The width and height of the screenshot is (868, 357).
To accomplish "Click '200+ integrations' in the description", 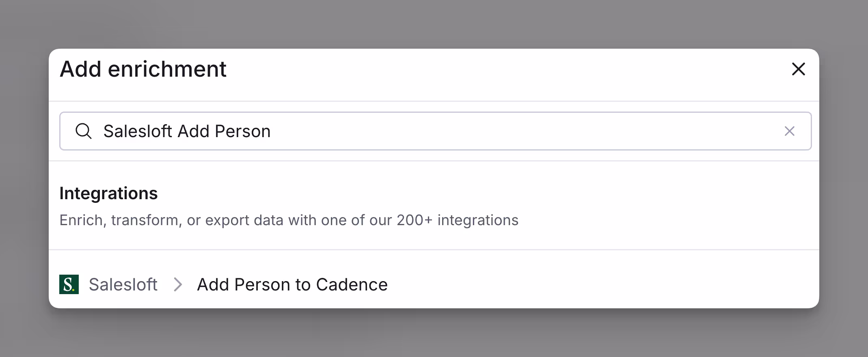I will coord(457,220).
